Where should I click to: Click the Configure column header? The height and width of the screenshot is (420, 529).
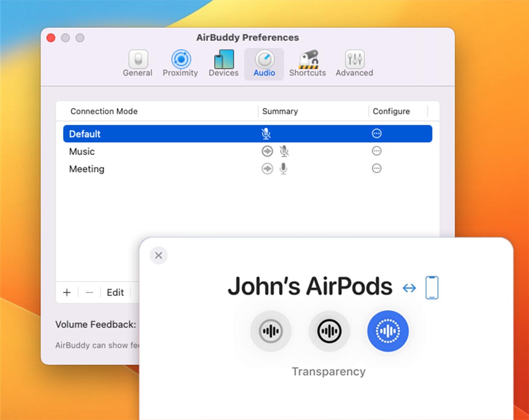(x=391, y=112)
